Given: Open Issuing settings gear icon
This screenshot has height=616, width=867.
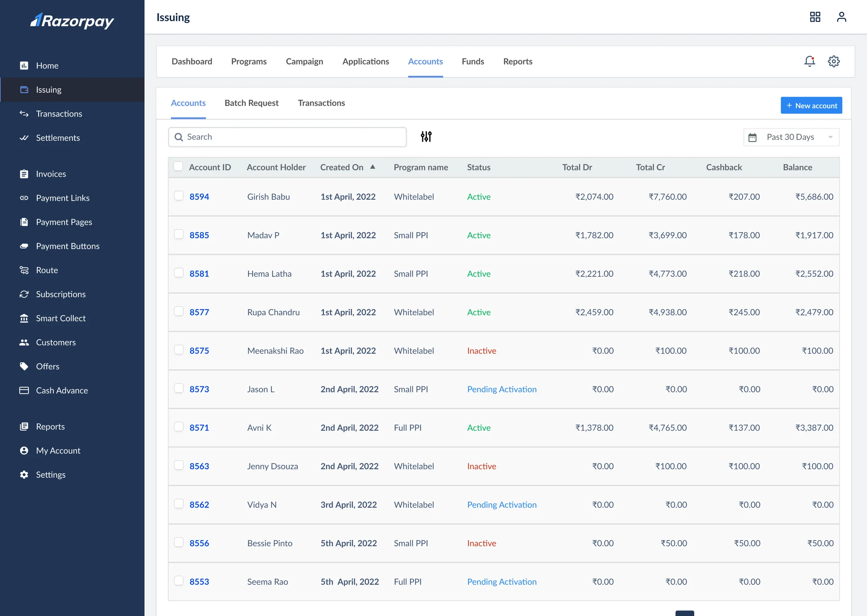Looking at the screenshot, I should point(834,61).
